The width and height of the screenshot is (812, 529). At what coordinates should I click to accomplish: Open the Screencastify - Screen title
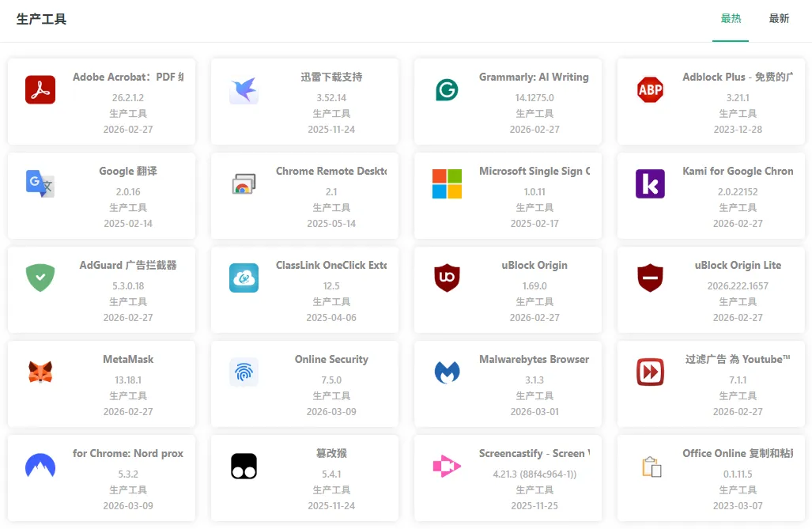[x=534, y=453]
